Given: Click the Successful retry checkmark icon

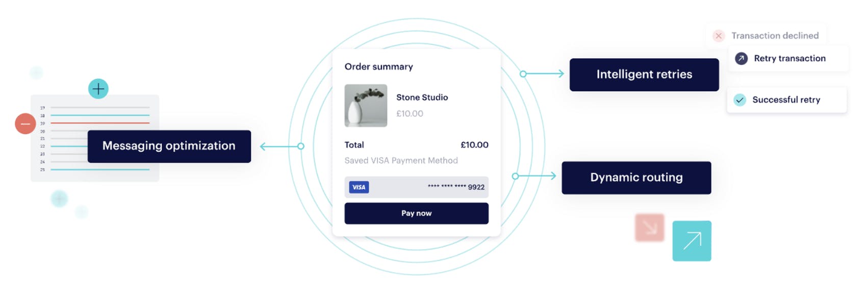Looking at the screenshot, I should (739, 100).
